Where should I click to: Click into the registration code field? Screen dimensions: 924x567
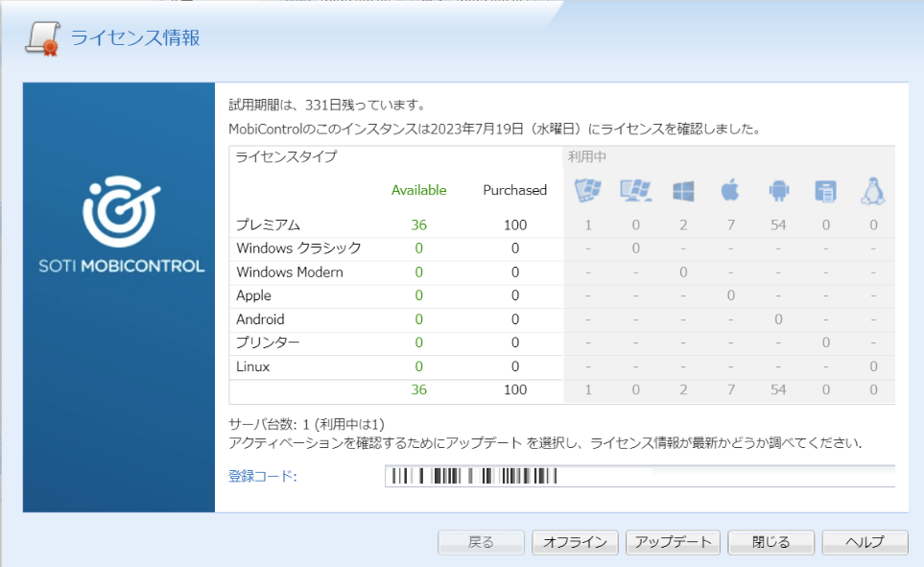(x=640, y=476)
